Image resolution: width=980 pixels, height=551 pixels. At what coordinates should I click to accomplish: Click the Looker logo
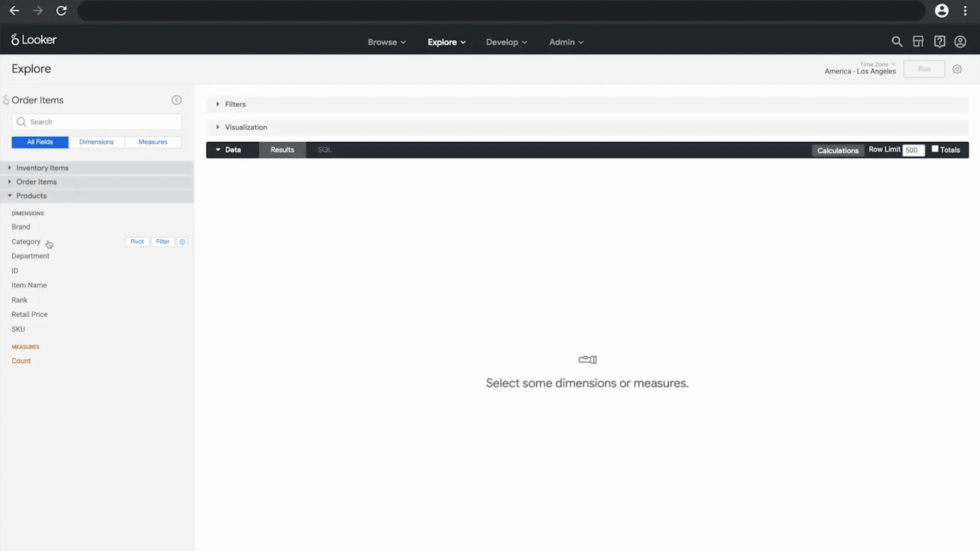point(34,40)
